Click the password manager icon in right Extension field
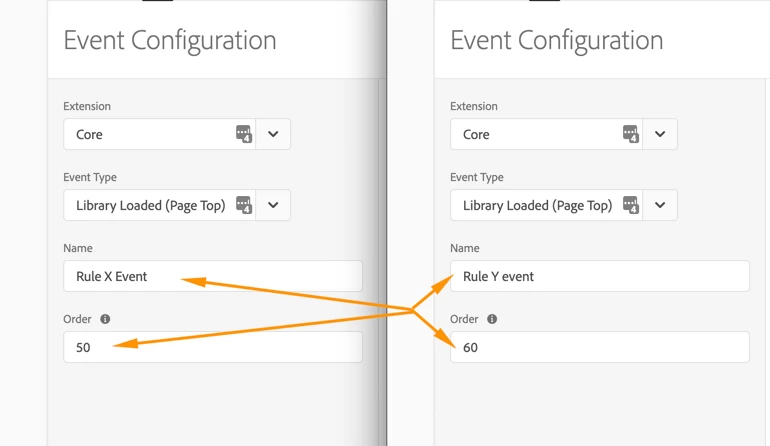The image size is (770, 446). (631, 134)
